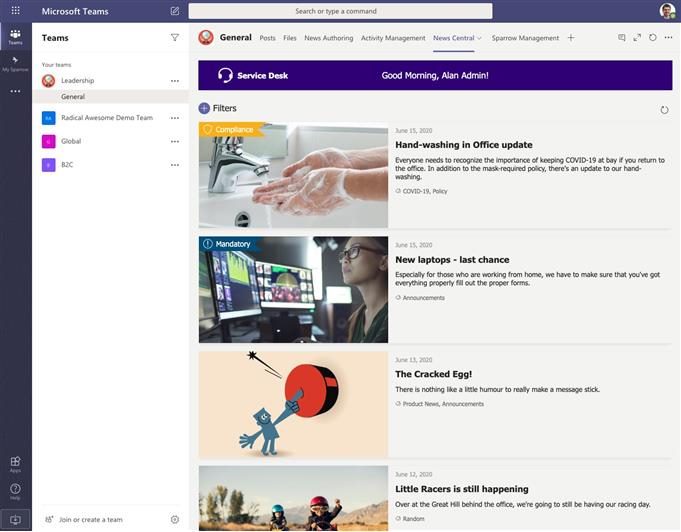Viewport: 681px width, 532px height.
Task: Open the user profile avatar
Action: point(667,11)
